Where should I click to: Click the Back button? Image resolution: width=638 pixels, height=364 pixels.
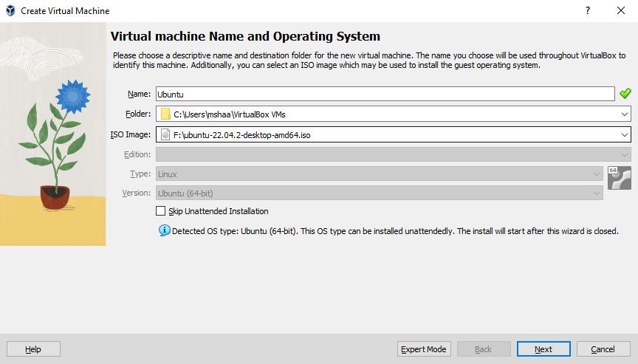pyautogui.click(x=484, y=349)
